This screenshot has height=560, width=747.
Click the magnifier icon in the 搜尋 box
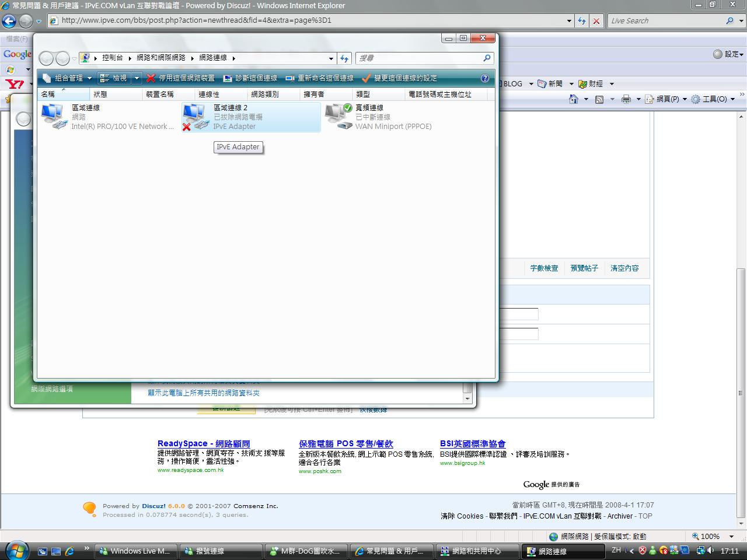[487, 58]
